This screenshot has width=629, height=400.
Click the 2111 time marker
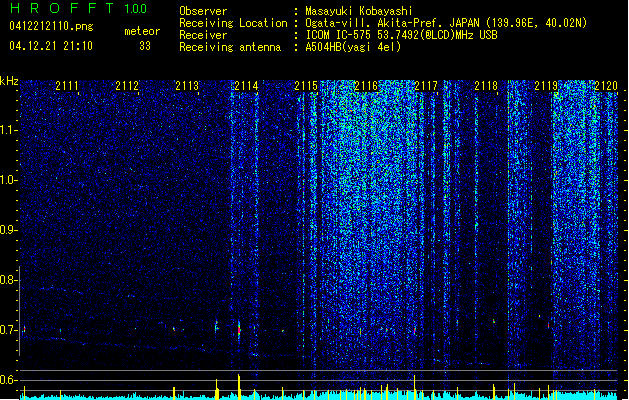(67, 86)
